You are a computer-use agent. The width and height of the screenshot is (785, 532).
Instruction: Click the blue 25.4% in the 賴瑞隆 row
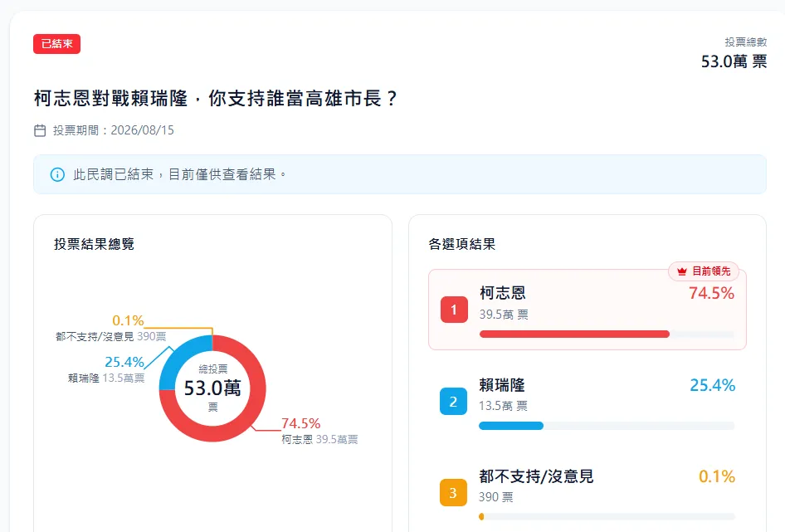coord(713,385)
